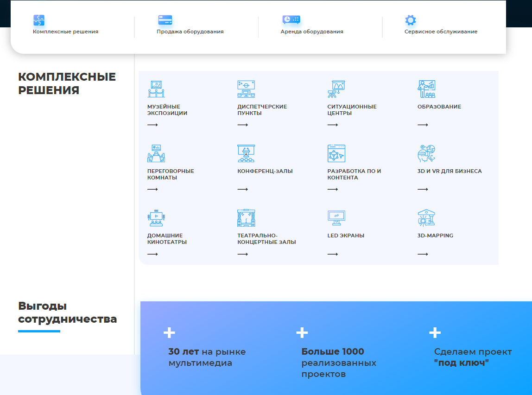This screenshot has width=532, height=395.
Task: Follow the Разработка ПО и контента link
Action: 354,174
